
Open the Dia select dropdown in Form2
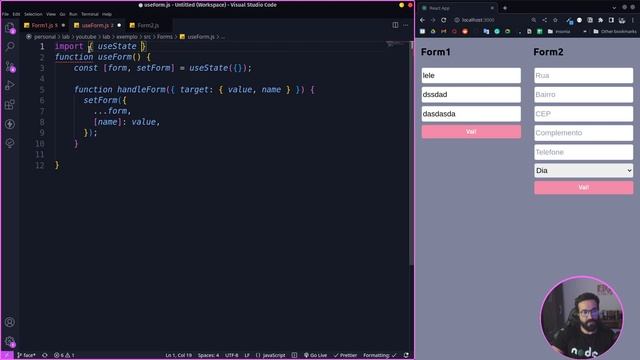click(x=583, y=171)
